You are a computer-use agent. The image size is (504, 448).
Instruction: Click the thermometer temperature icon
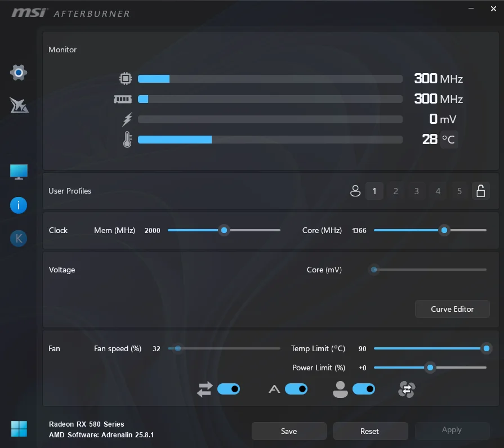pyautogui.click(x=127, y=140)
